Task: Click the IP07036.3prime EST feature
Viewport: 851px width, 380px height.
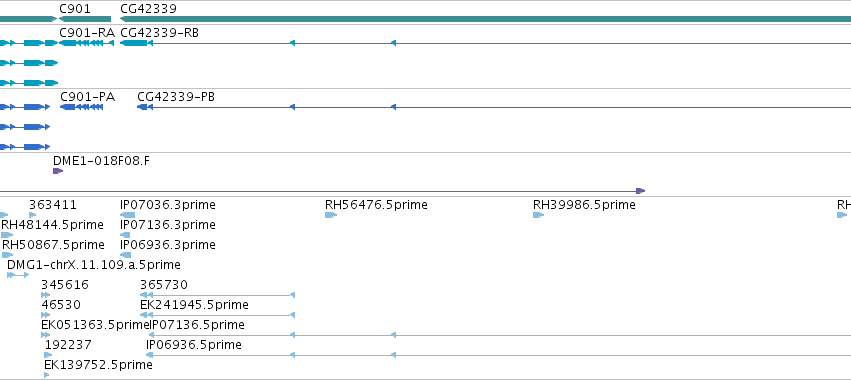Action: point(128,215)
